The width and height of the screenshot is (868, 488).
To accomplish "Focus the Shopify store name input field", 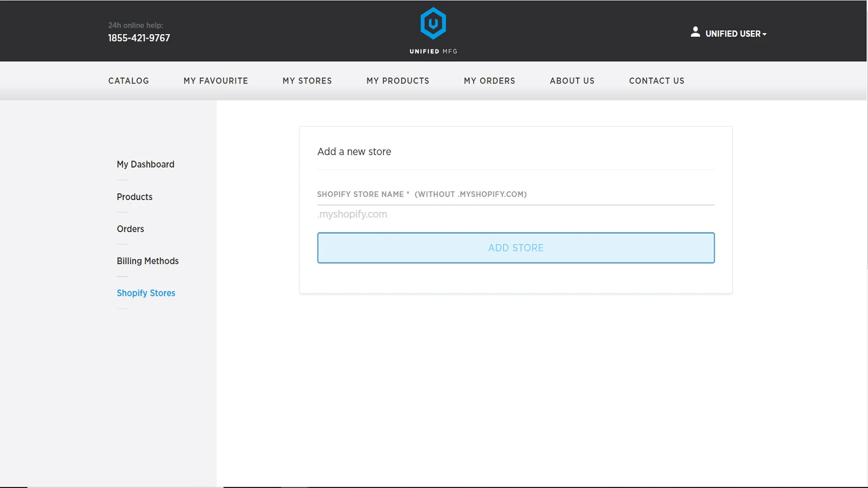I will click(515, 214).
